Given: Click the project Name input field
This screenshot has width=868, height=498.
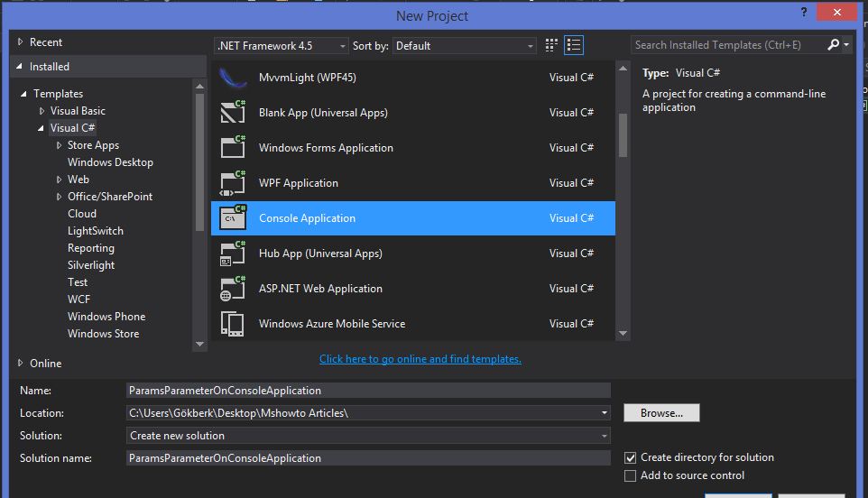Looking at the screenshot, I should (x=368, y=390).
